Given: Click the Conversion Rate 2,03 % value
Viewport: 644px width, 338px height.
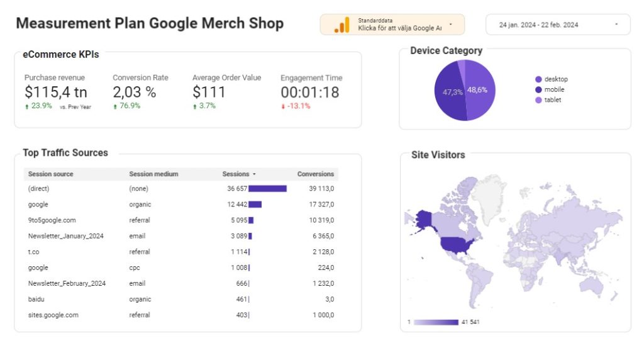Looking at the screenshot, I should (x=135, y=92).
